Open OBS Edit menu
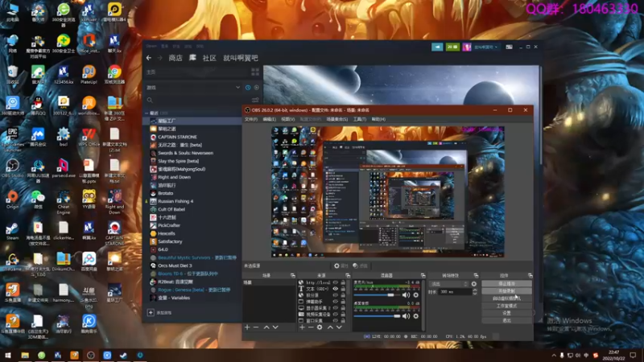644x362 pixels. [269, 119]
